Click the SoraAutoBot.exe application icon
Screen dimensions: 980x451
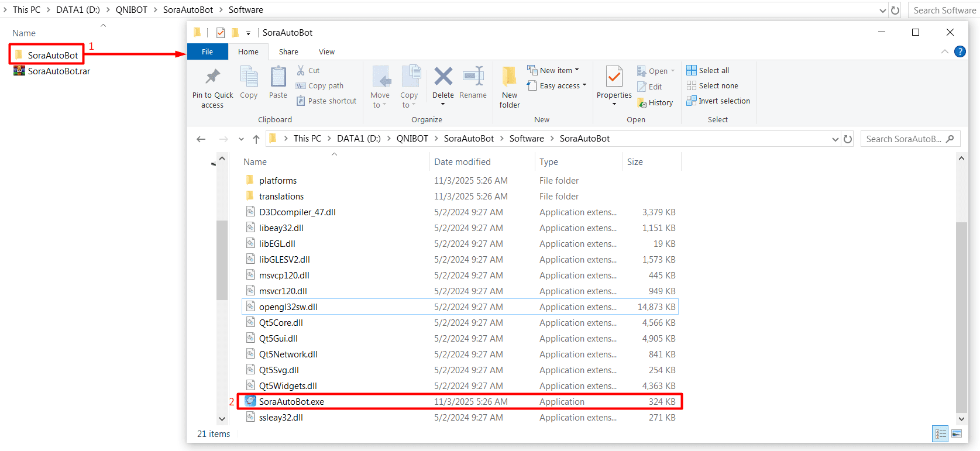click(x=250, y=401)
